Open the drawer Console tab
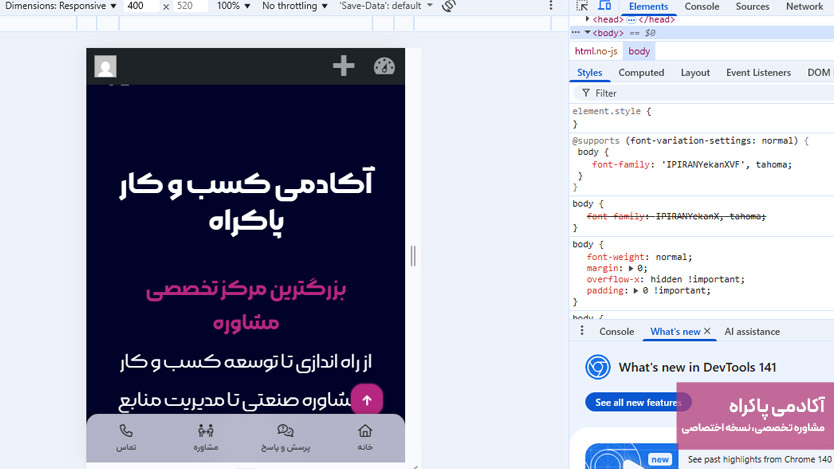The image size is (834, 469). coord(616,331)
